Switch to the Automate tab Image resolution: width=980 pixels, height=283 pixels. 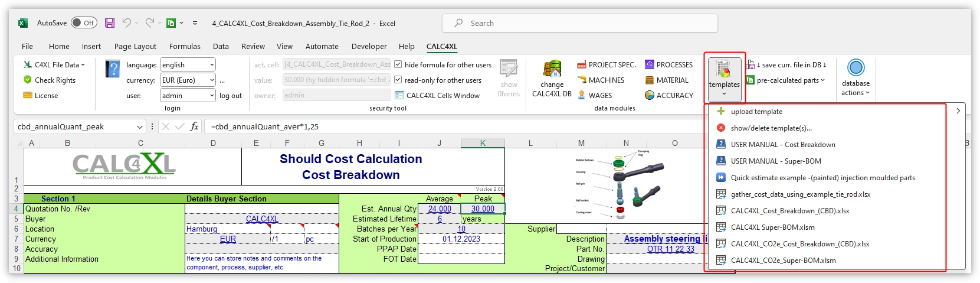322,46
